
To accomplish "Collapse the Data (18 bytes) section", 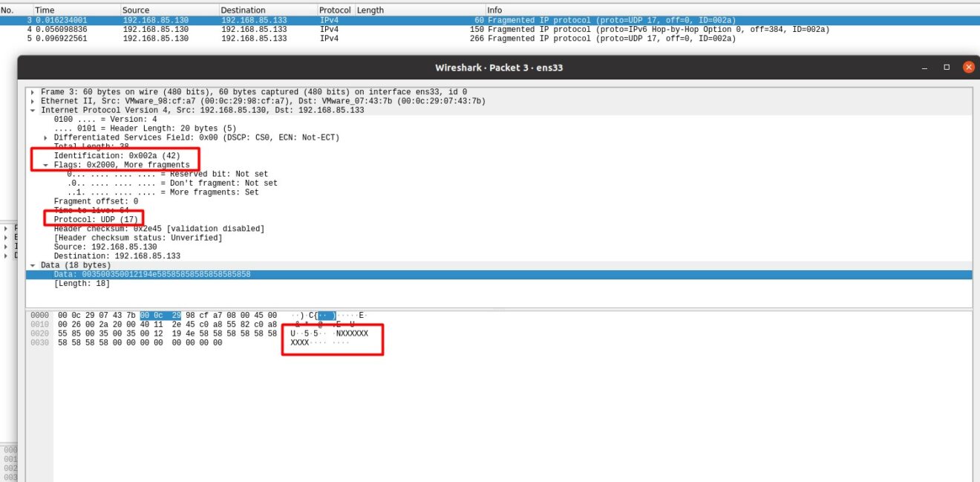I will [33, 264].
